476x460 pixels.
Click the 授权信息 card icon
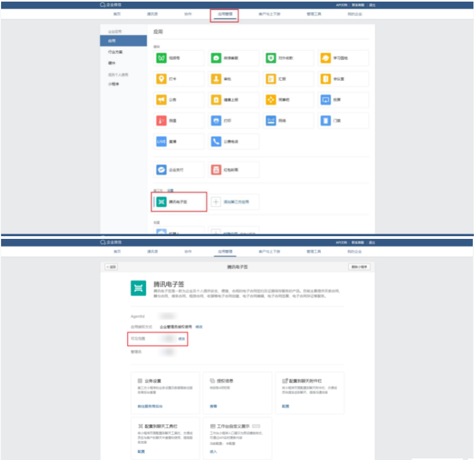coord(212,380)
